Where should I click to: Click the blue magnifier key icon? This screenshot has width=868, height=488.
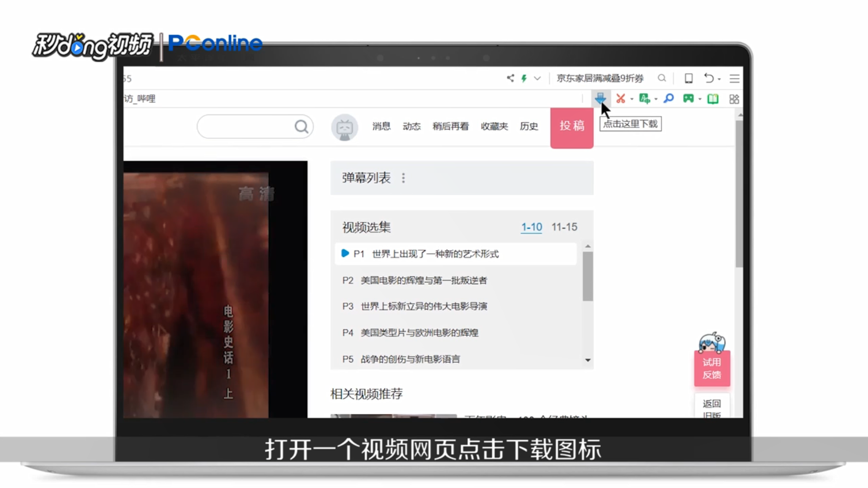[669, 99]
